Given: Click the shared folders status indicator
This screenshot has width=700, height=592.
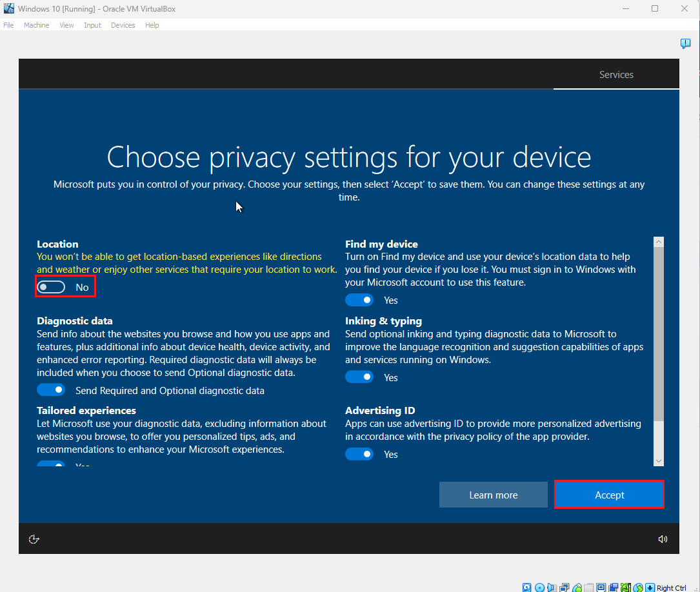Looking at the screenshot, I should tap(589, 587).
